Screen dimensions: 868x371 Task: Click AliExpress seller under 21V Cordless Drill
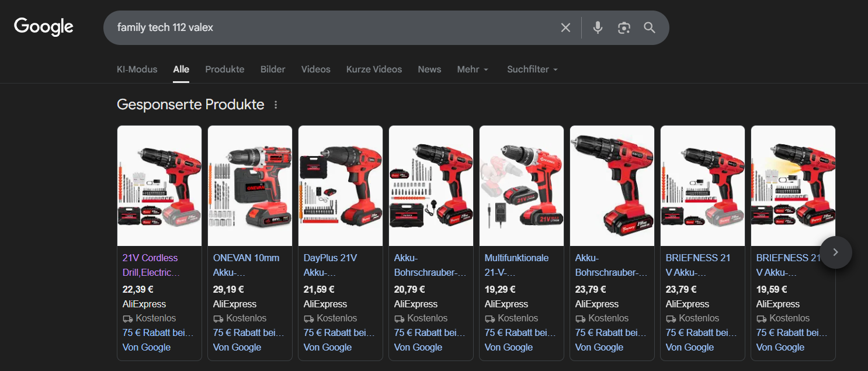point(144,304)
